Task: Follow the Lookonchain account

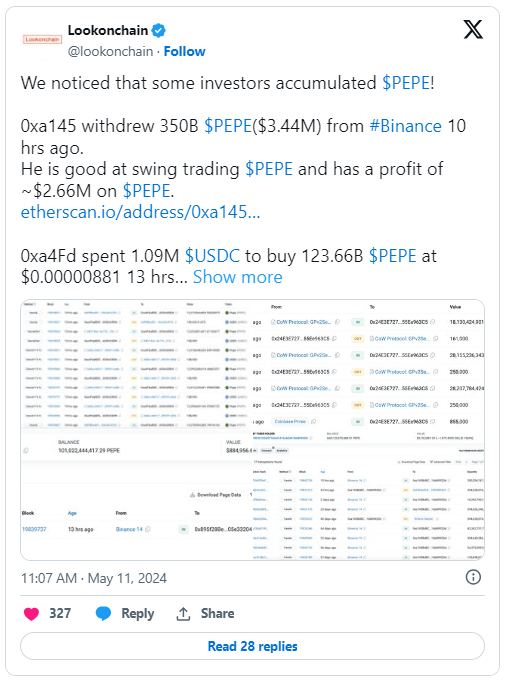Action: click(185, 52)
